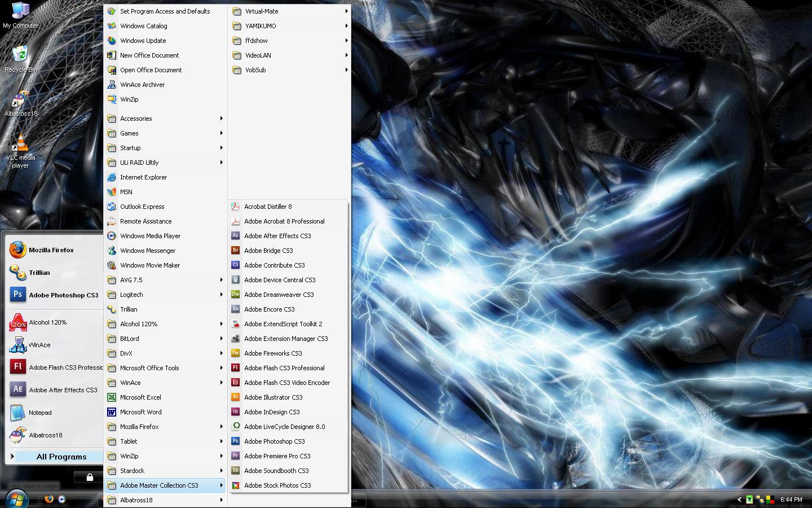Image resolution: width=812 pixels, height=508 pixels.
Task: Open Adobe Premiere Pro CS3 icon
Action: (x=236, y=456)
